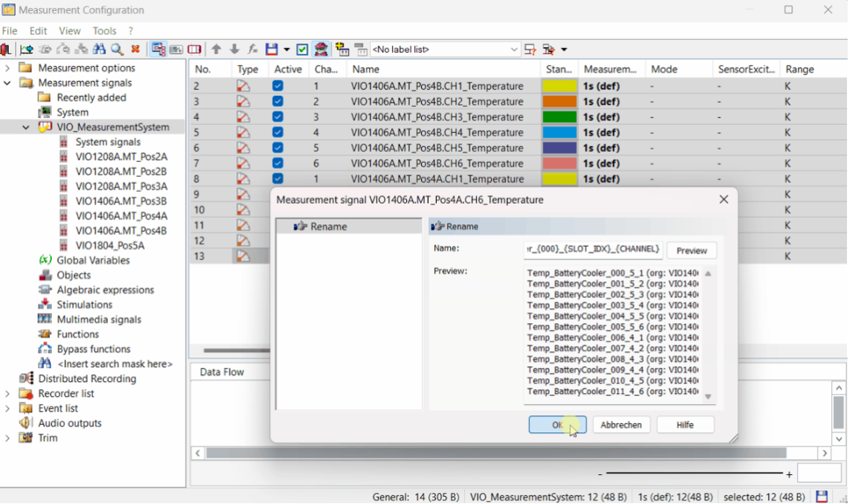Uncheck Active for CH1_Temperature row 2
The width and height of the screenshot is (850, 504).
coord(278,86)
